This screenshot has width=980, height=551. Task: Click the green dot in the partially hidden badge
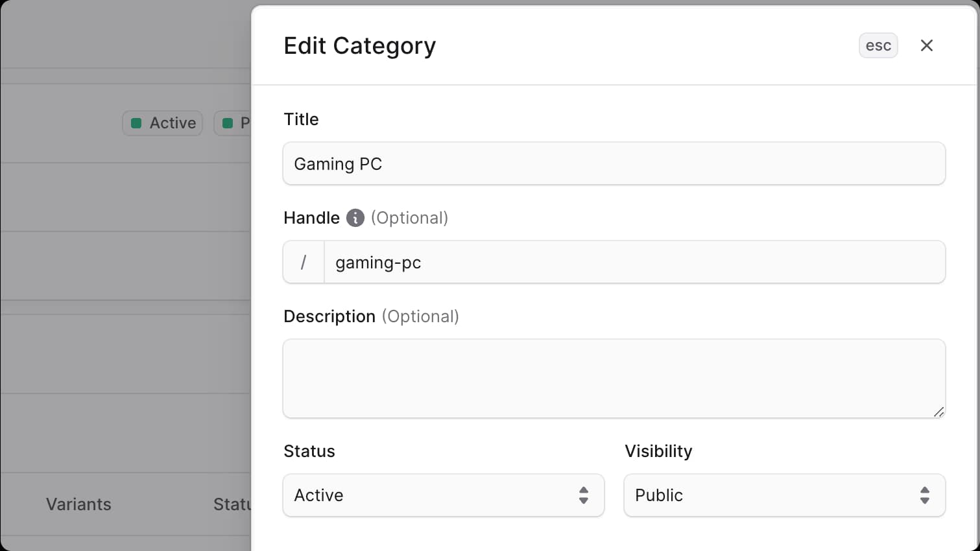pos(228,123)
